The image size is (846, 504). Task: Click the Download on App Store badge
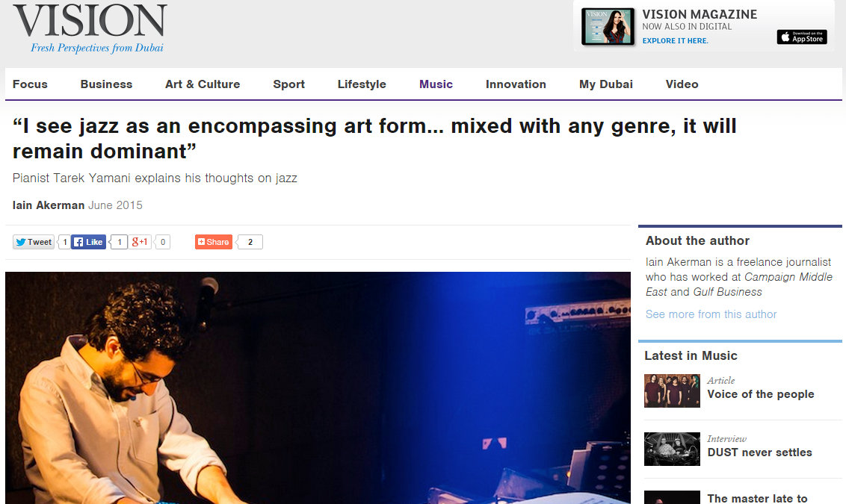pyautogui.click(x=802, y=37)
